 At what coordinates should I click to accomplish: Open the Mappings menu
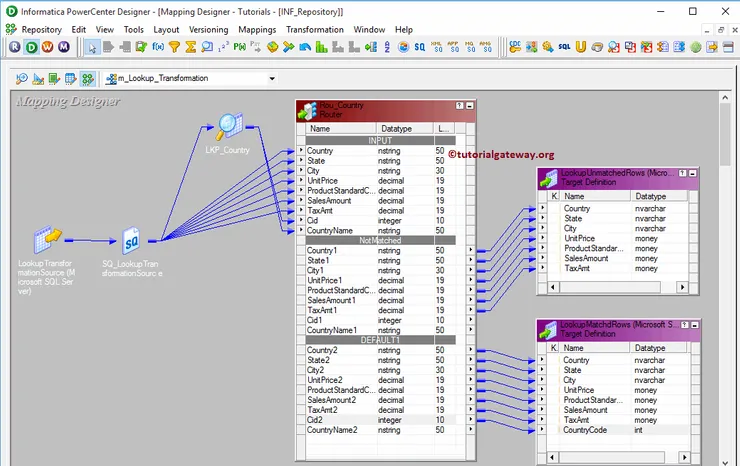click(257, 30)
